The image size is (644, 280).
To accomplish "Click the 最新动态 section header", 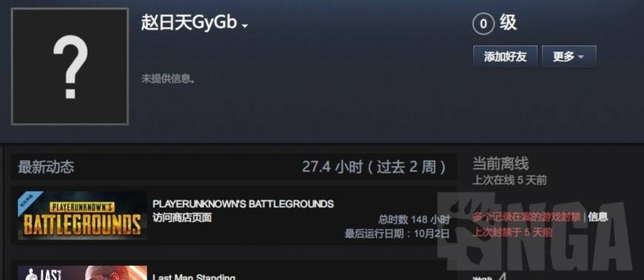I will click(x=46, y=167).
